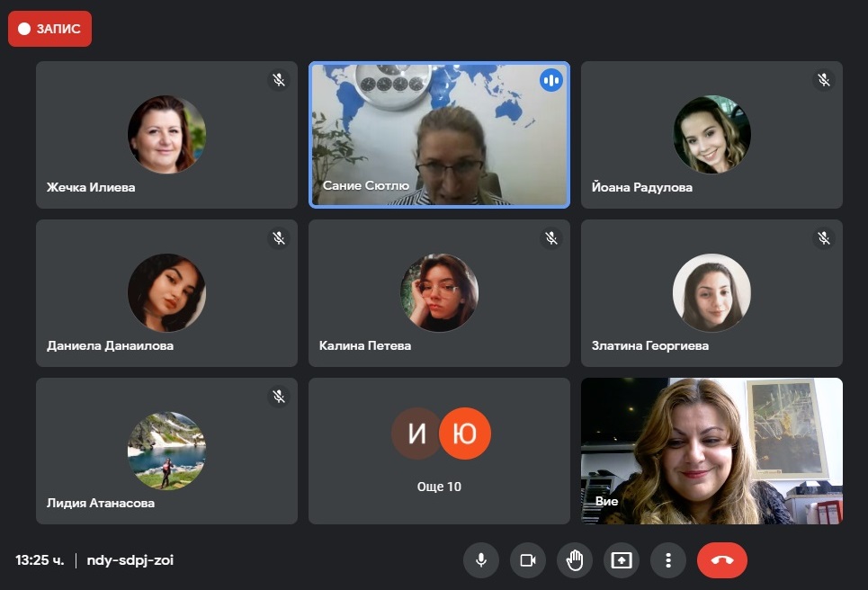Select Жечка Илиева's profile photo

pos(166,135)
